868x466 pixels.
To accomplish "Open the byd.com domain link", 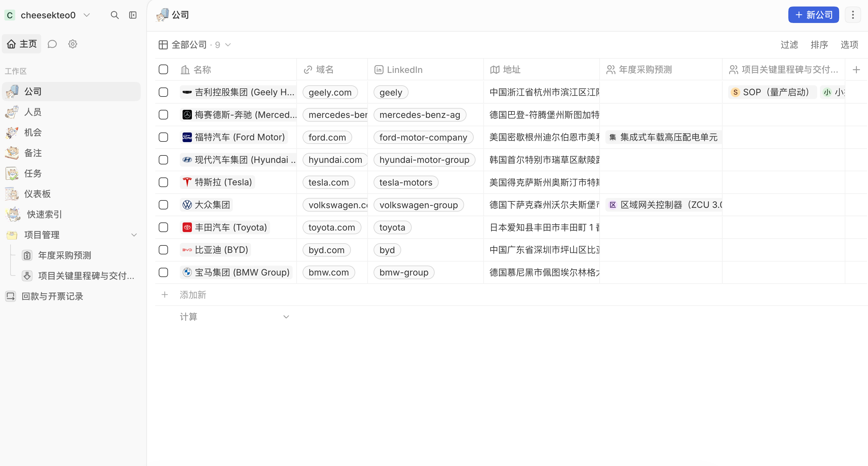I will (326, 250).
